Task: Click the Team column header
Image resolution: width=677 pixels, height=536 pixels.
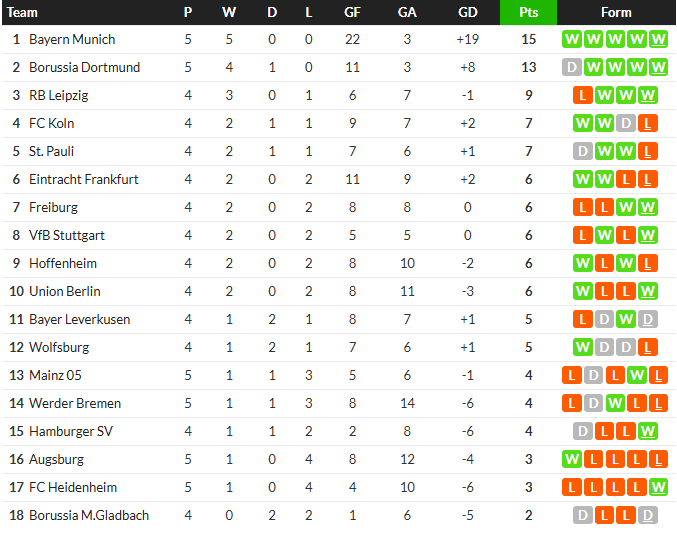Action: (22, 12)
